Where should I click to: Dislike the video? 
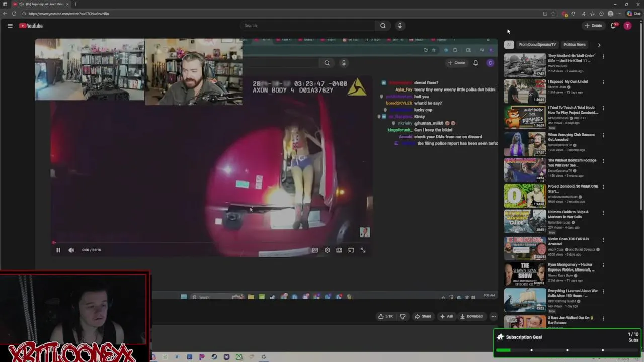pyautogui.click(x=403, y=316)
